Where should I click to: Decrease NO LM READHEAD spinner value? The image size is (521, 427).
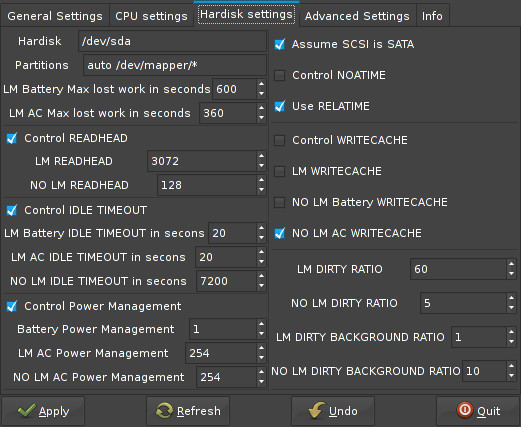261,190
